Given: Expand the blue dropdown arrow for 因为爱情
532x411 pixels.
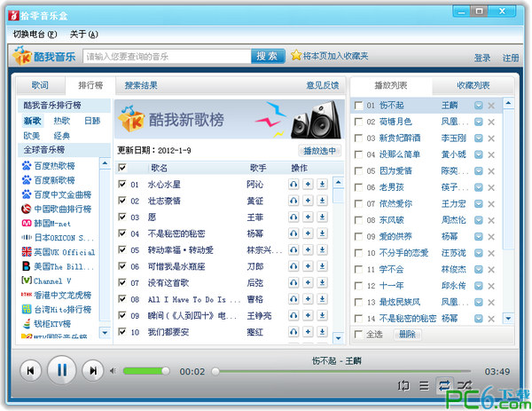Looking at the screenshot, I should (x=479, y=170).
